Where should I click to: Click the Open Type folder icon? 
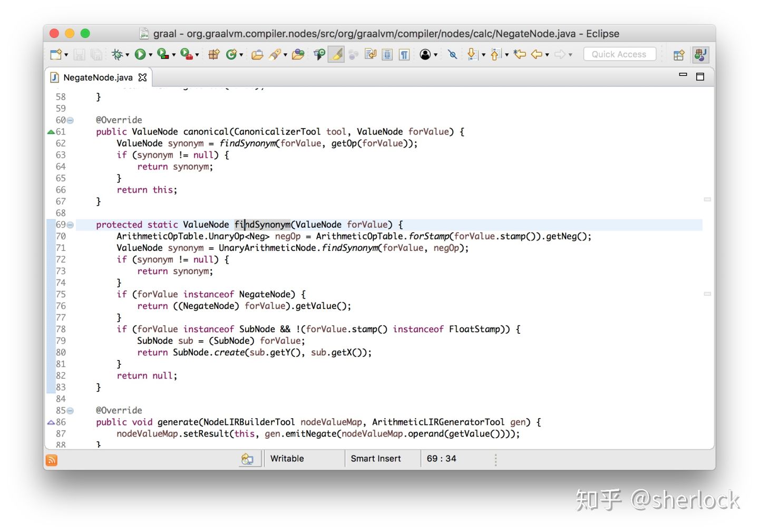pyautogui.click(x=257, y=54)
